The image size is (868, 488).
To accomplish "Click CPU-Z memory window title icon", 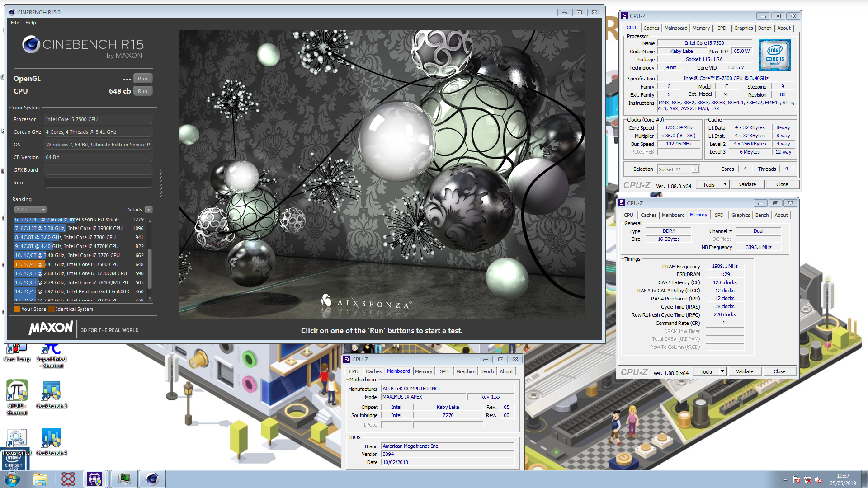I will point(622,203).
